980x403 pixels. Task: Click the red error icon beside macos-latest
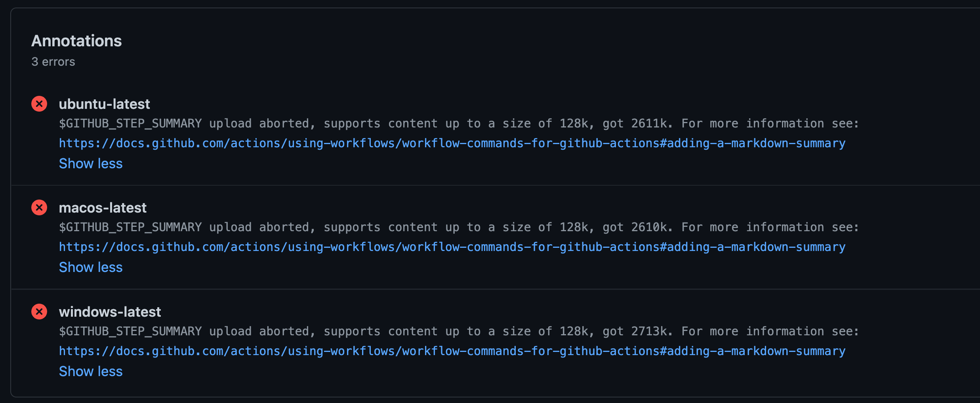coord(39,207)
